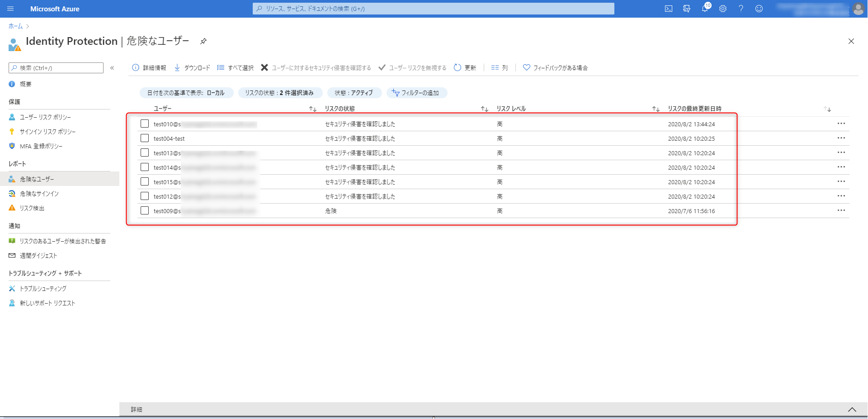
Task: Click フィルターの追加 button
Action: click(416, 93)
